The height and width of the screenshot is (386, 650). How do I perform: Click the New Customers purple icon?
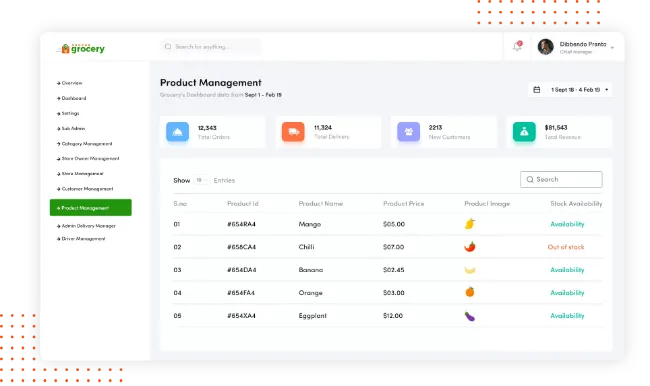point(408,132)
